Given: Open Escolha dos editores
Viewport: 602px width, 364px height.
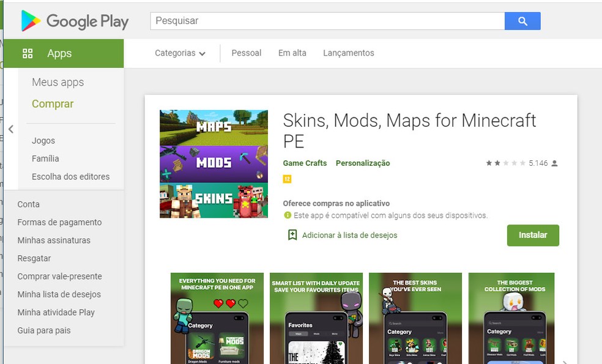Looking at the screenshot, I should [x=70, y=177].
